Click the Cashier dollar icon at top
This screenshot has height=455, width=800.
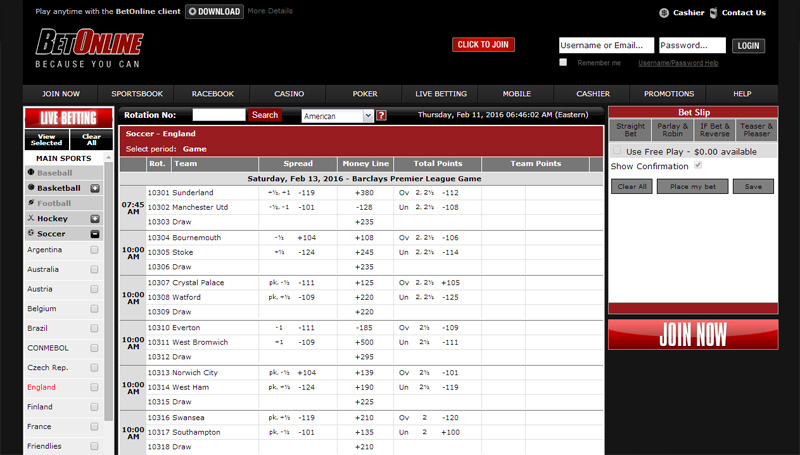click(664, 13)
